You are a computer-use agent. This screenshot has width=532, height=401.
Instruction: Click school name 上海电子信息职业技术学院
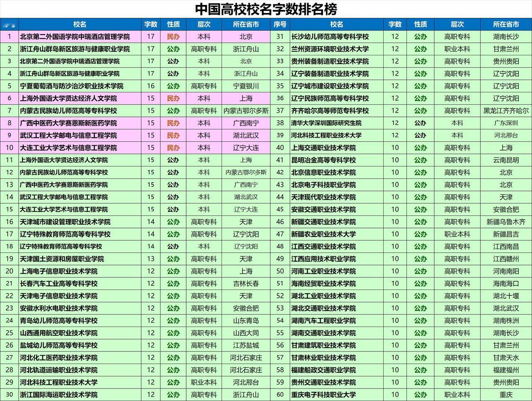59,271
